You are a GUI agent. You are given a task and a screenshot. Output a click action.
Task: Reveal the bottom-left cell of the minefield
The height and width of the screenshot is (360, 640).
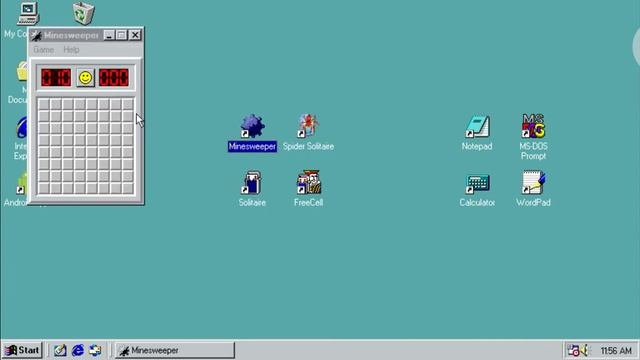pyautogui.click(x=44, y=188)
